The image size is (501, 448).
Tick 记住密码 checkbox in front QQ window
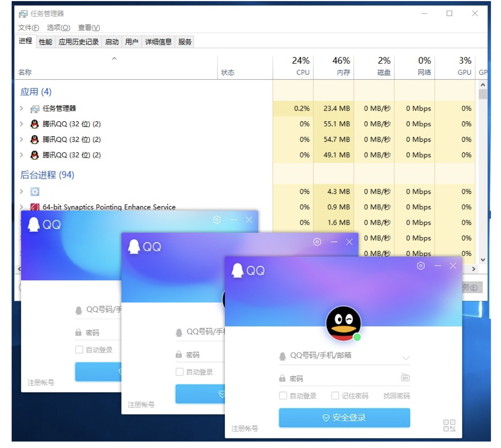pos(335,395)
